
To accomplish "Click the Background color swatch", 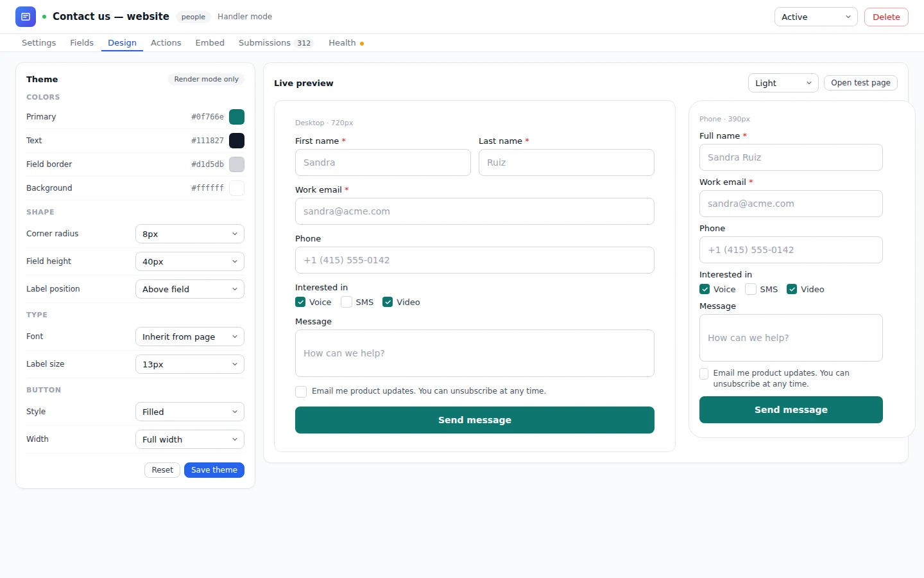I will (x=237, y=188).
